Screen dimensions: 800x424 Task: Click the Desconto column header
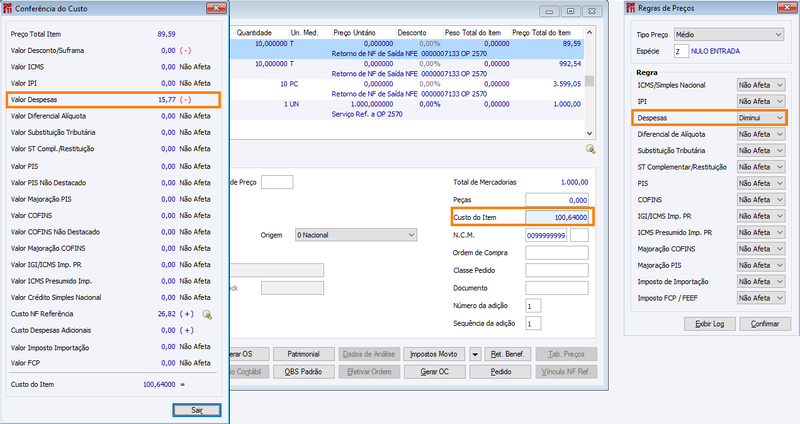tap(419, 32)
